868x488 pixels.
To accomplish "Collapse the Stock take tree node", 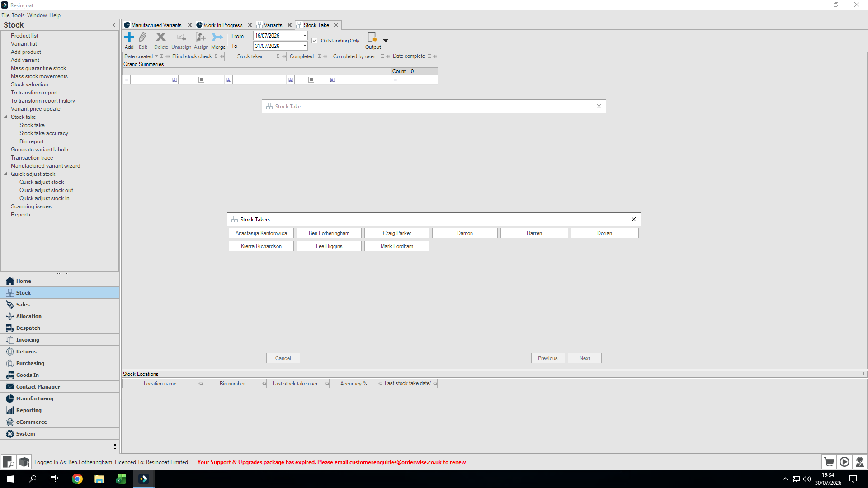I will point(6,117).
